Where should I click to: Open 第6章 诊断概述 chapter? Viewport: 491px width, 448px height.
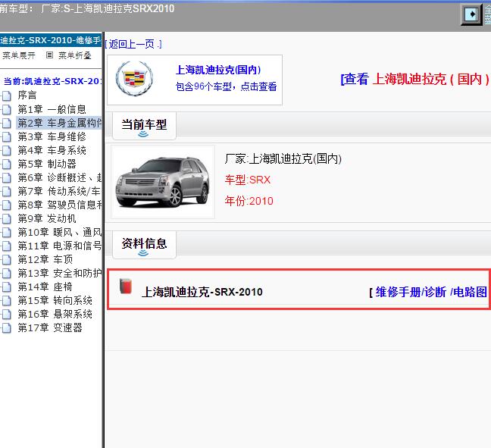click(60, 177)
